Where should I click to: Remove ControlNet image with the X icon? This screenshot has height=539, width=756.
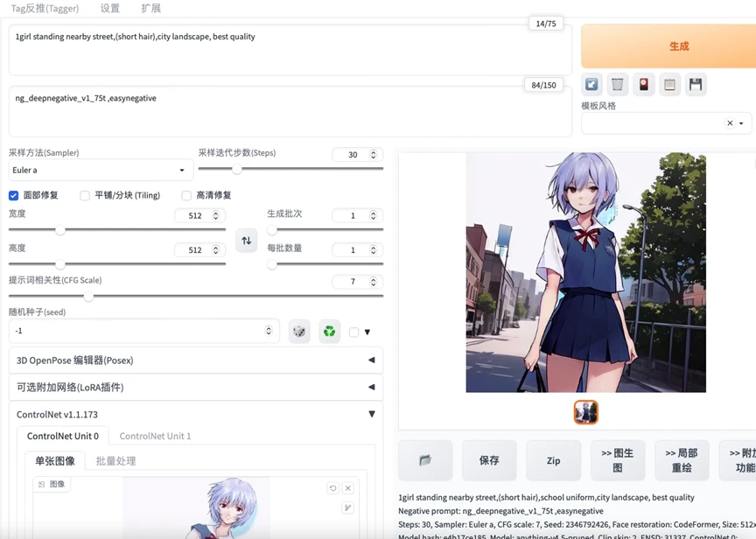tap(348, 488)
